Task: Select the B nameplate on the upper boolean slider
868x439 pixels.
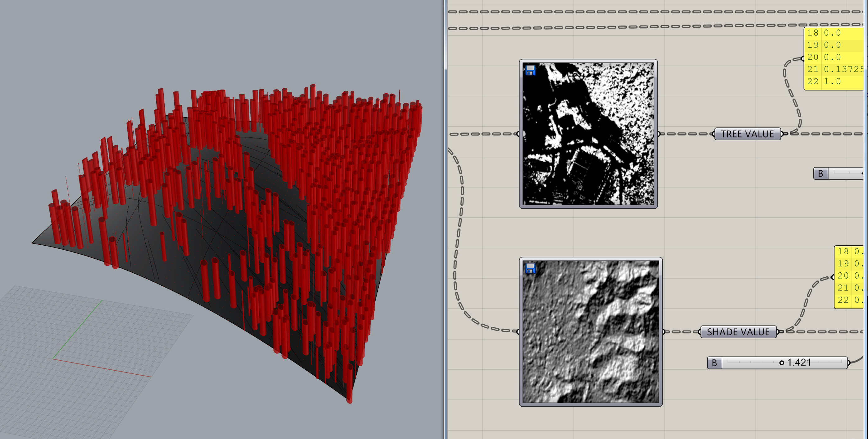Action: tap(820, 174)
